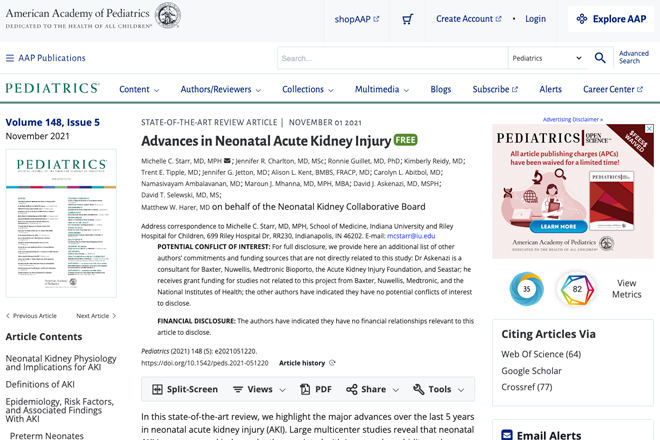The width and height of the screenshot is (660, 440).
Task: Open the Alerts menu item
Action: pyautogui.click(x=550, y=90)
